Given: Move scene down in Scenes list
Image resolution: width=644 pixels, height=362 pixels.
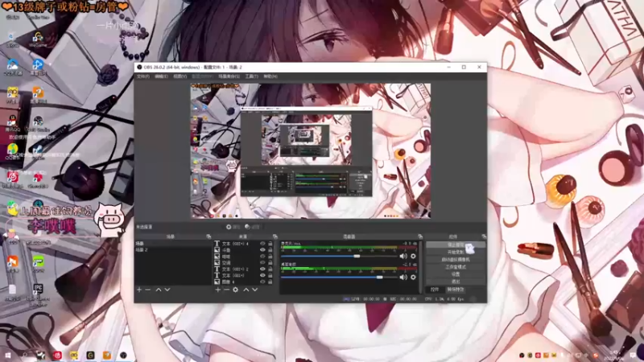Looking at the screenshot, I should (x=167, y=290).
